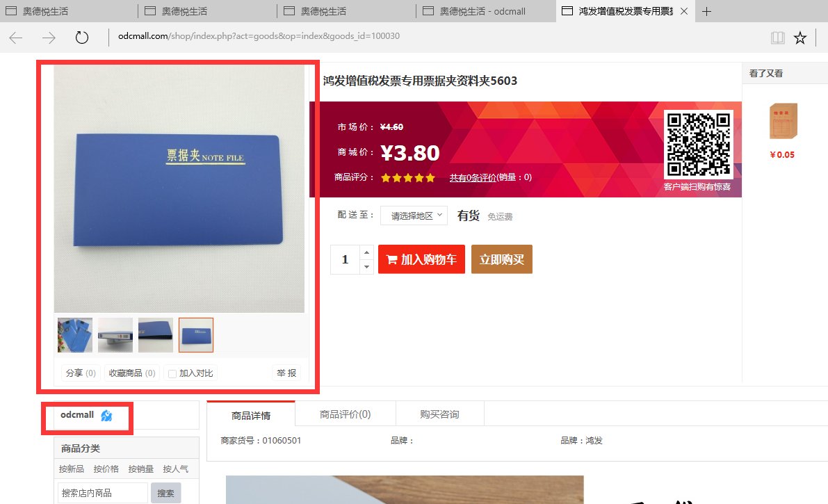828x504 pixels.
Task: Add page to favorites star icon
Action: (x=800, y=38)
